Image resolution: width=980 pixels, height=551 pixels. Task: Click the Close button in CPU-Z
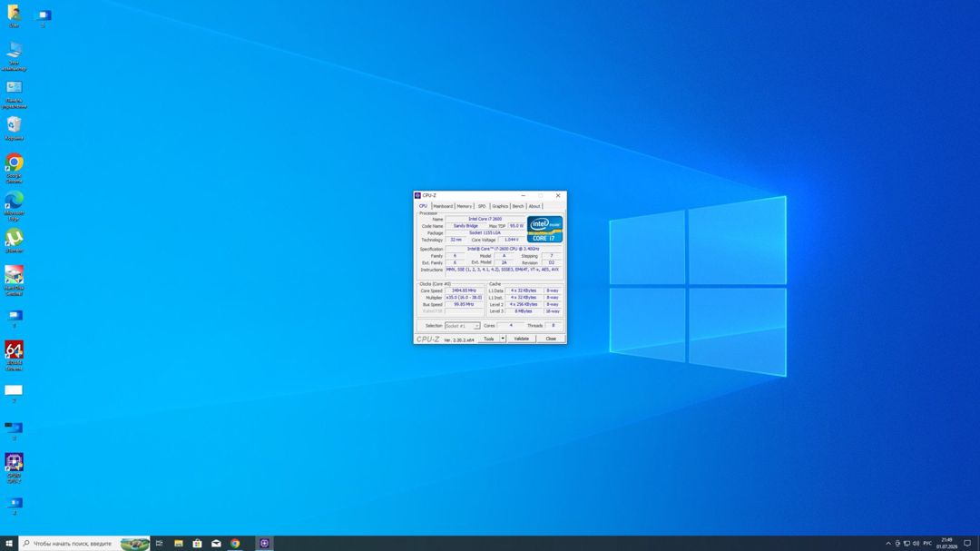click(x=551, y=339)
